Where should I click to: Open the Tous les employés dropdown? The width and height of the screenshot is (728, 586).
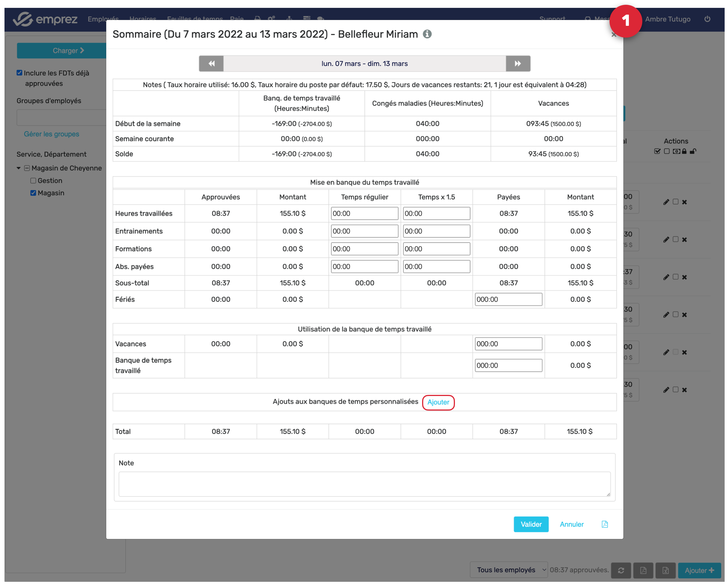(509, 570)
